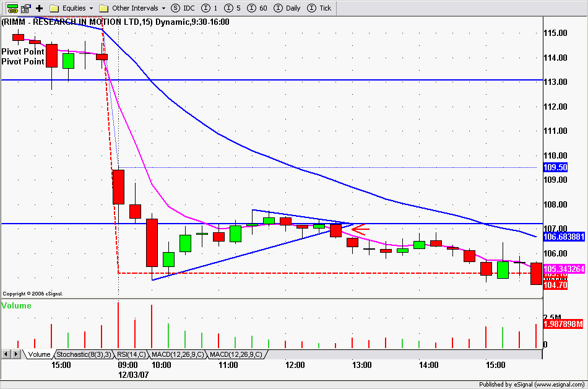
Task: Click the plus crosshair icon
Action: 40,8
